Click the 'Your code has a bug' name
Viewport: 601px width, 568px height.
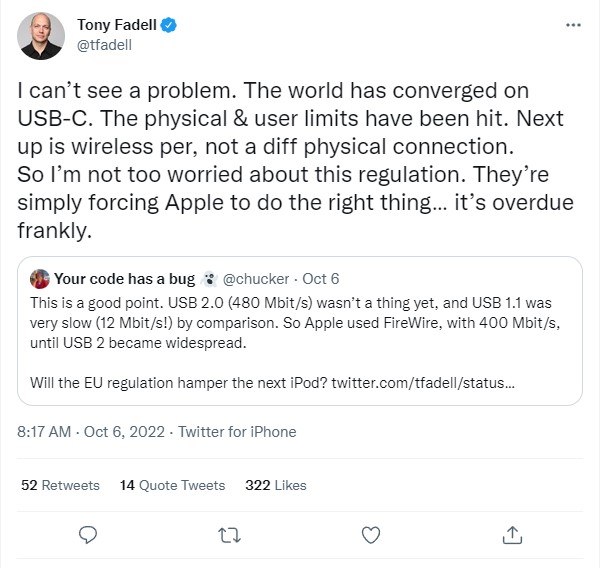coord(124,279)
